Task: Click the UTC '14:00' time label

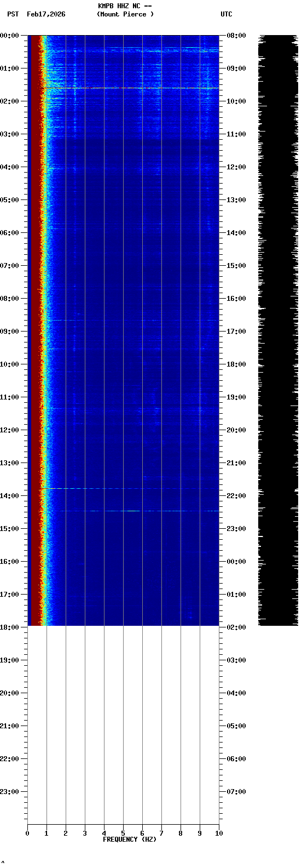Action: click(236, 233)
